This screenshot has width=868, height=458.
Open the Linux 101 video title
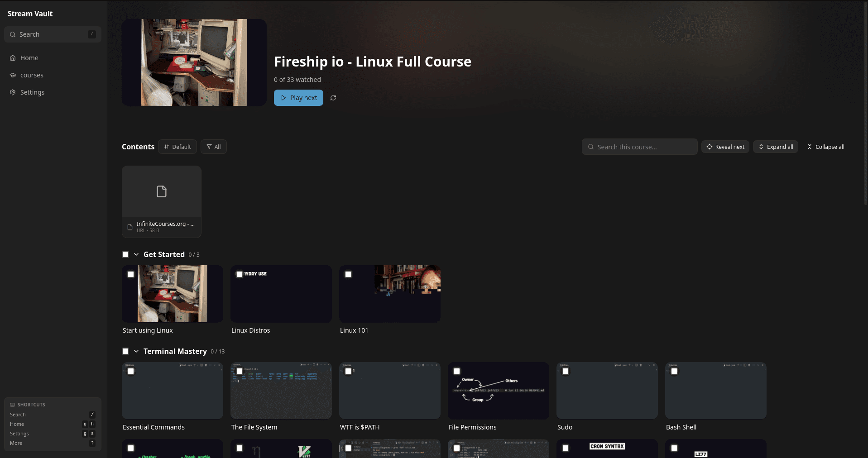tap(354, 330)
